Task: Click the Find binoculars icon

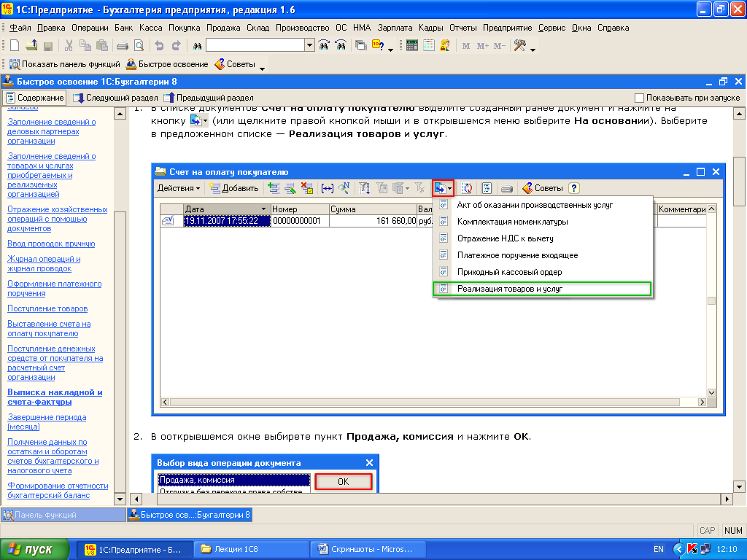Action: pos(197,46)
